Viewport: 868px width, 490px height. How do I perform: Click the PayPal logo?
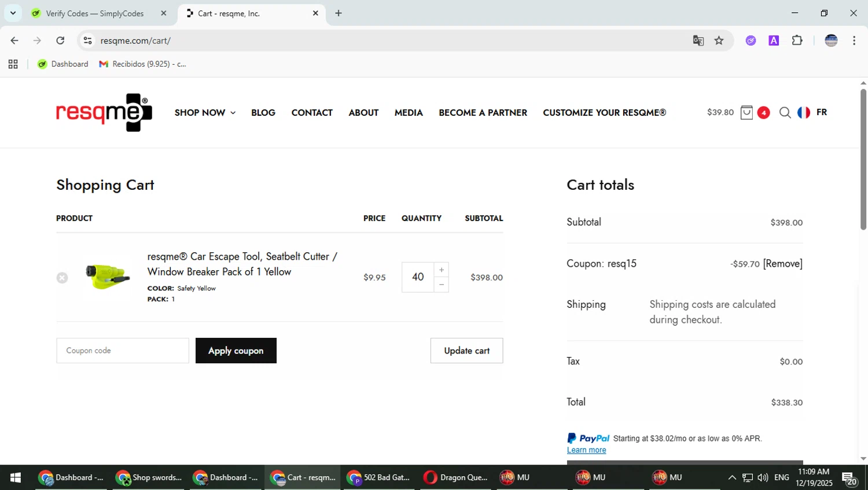tap(588, 439)
